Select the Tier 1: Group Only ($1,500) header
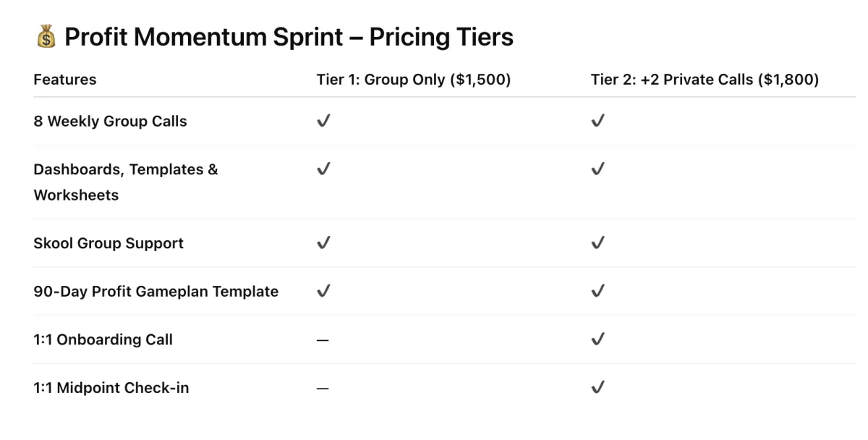This screenshot has width=868, height=440. (414, 80)
